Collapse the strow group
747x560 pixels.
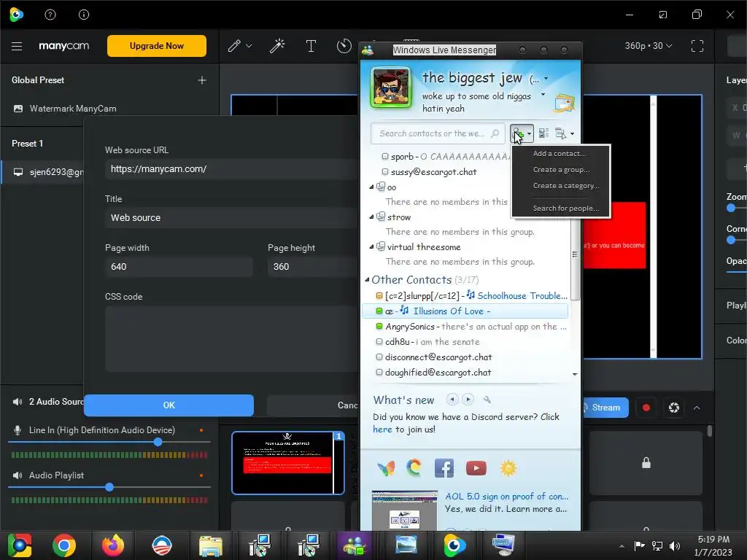pyautogui.click(x=371, y=217)
